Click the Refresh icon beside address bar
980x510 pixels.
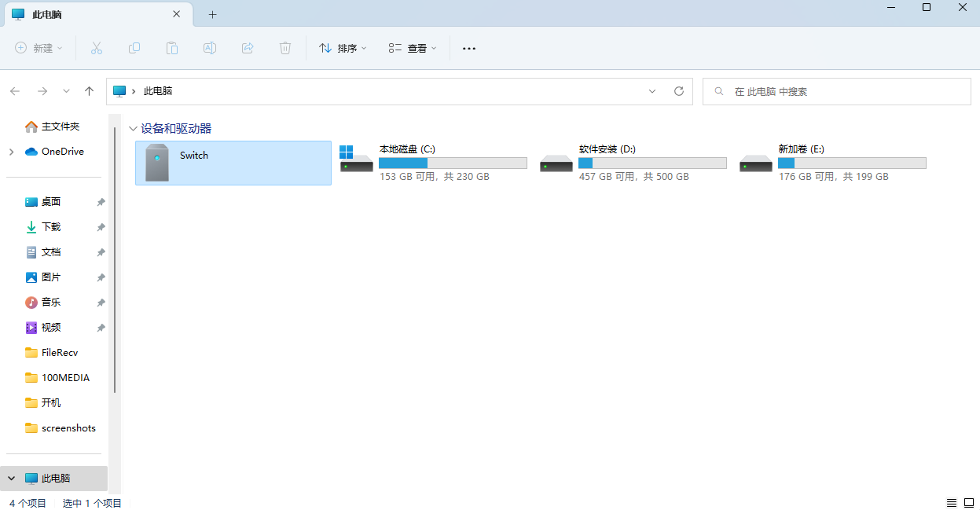(x=679, y=91)
